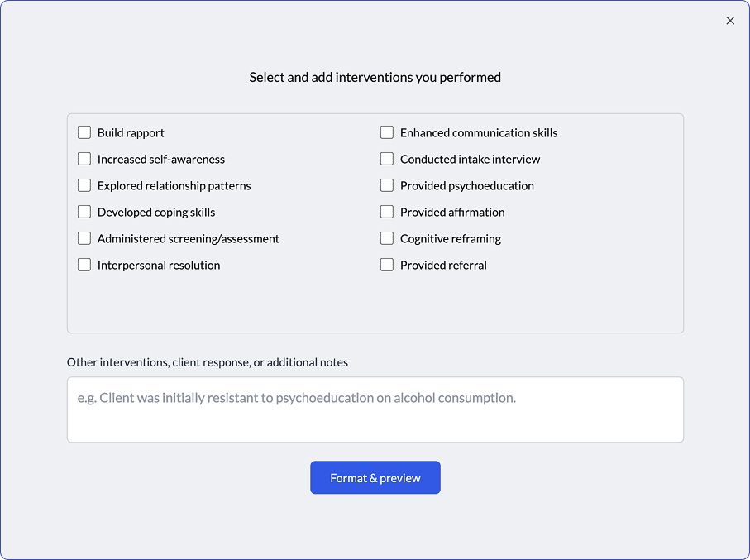The width and height of the screenshot is (750, 560).
Task: Enable Increased self-awareness option
Action: click(84, 159)
